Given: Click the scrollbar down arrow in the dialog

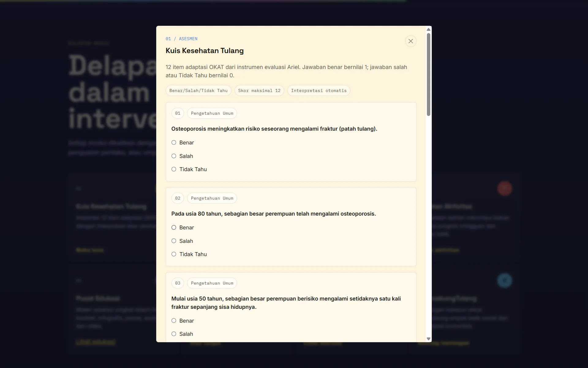Looking at the screenshot, I should [428, 339].
